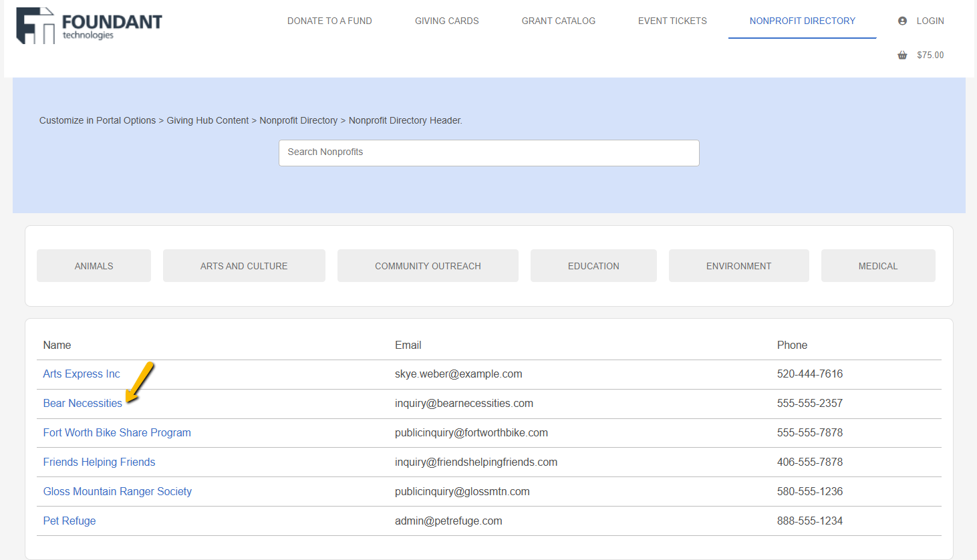Screen dimensions: 977x560
Task: Filter by Education category
Action: point(593,266)
